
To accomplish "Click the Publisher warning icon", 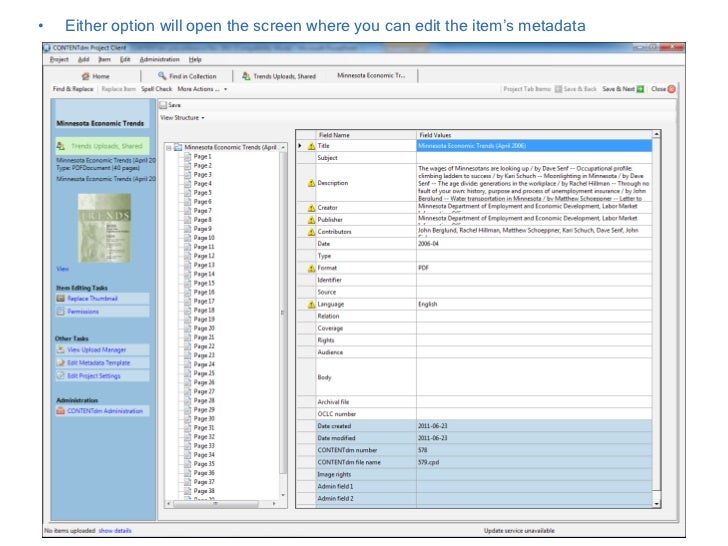I will pyautogui.click(x=312, y=220).
